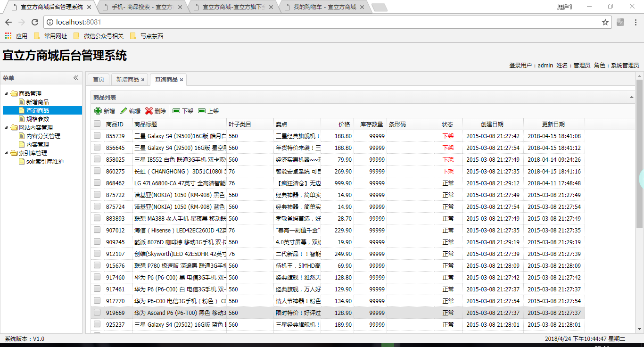Open the Chrome three-dot menu
This screenshot has height=347, width=644.
point(635,22)
